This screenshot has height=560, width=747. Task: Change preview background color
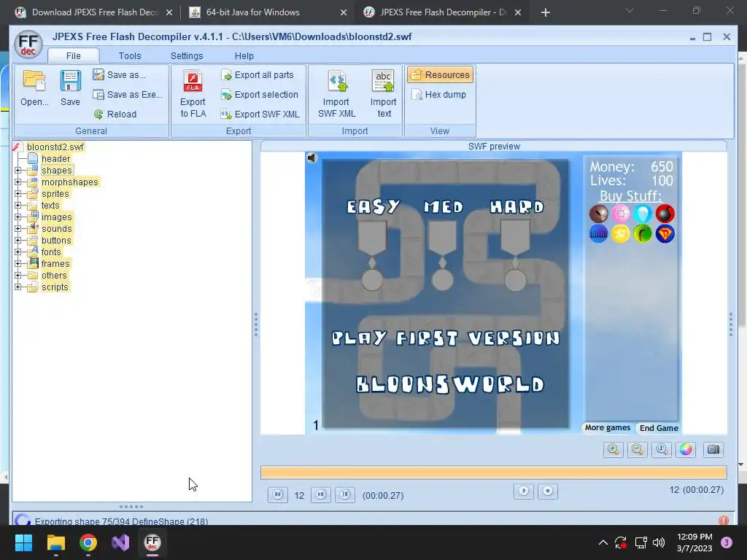pos(686,449)
